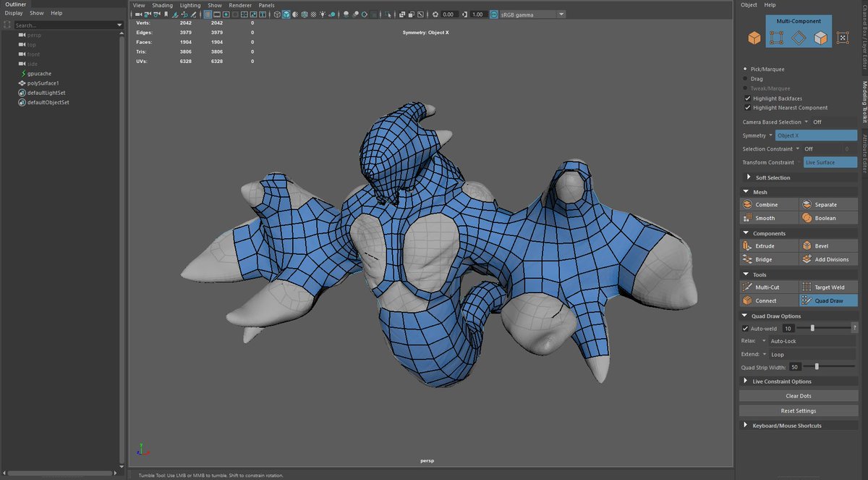Select the Object selection cube icon
The height and width of the screenshot is (480, 868).
tap(754, 38)
